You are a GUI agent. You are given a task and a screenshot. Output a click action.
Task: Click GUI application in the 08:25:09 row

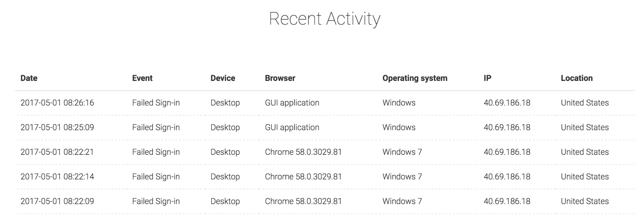[x=292, y=127]
